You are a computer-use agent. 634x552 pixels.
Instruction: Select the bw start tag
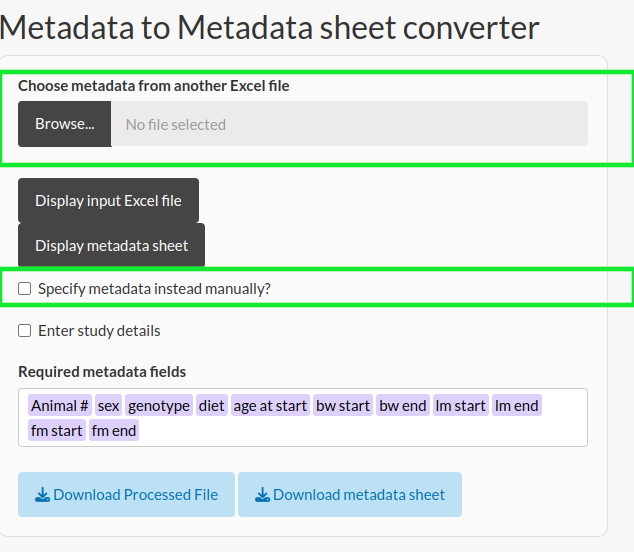343,405
